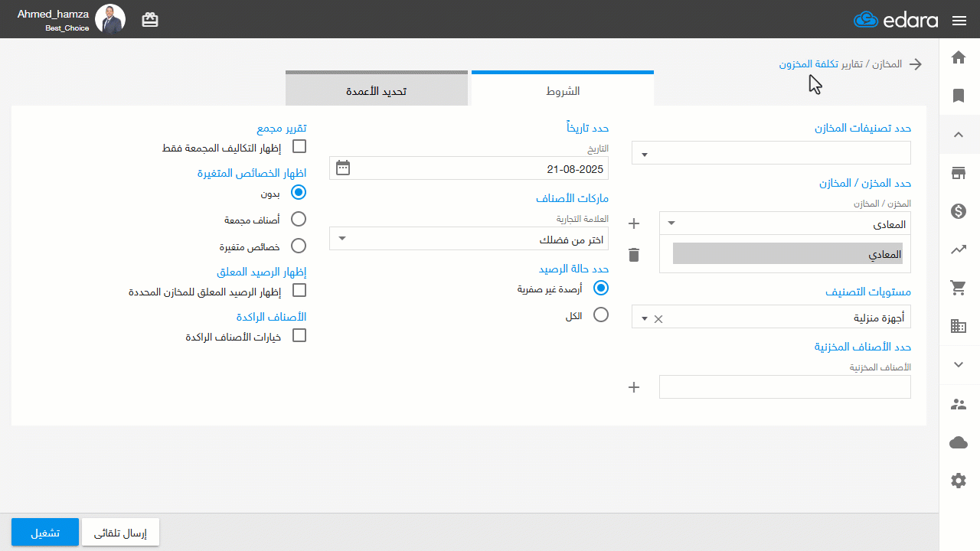
Task: Open حدد تصنيفات المخازن dropdown
Action: (771, 153)
